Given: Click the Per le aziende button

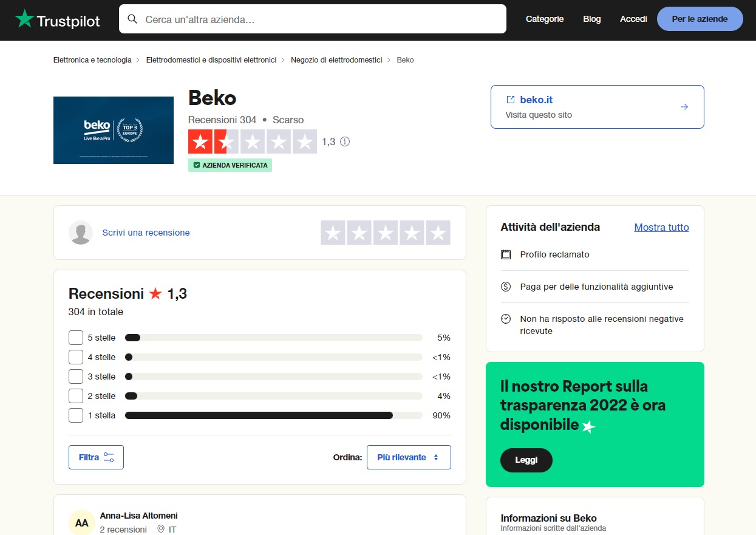Looking at the screenshot, I should click(700, 19).
